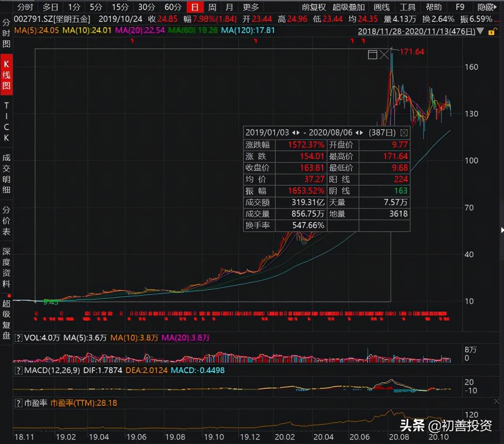Screen dimensions: 504x444
Task: Click the X icon beside 171.64 peak
Action: point(384,55)
